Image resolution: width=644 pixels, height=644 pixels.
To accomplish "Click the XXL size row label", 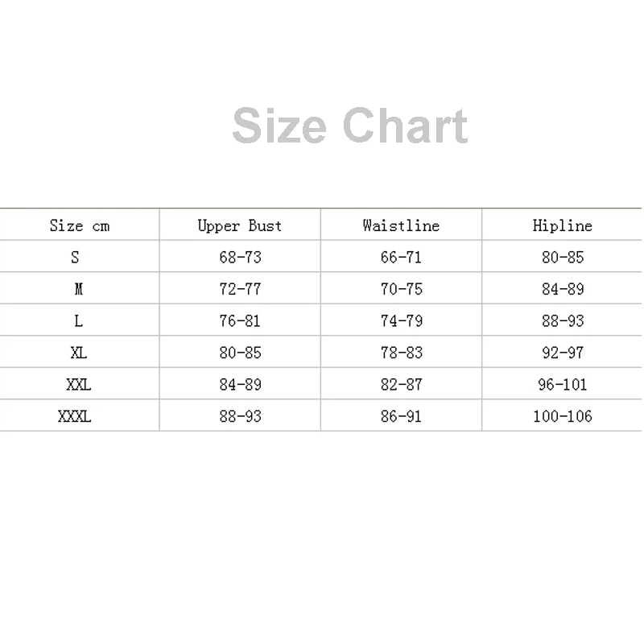I will (x=78, y=385).
